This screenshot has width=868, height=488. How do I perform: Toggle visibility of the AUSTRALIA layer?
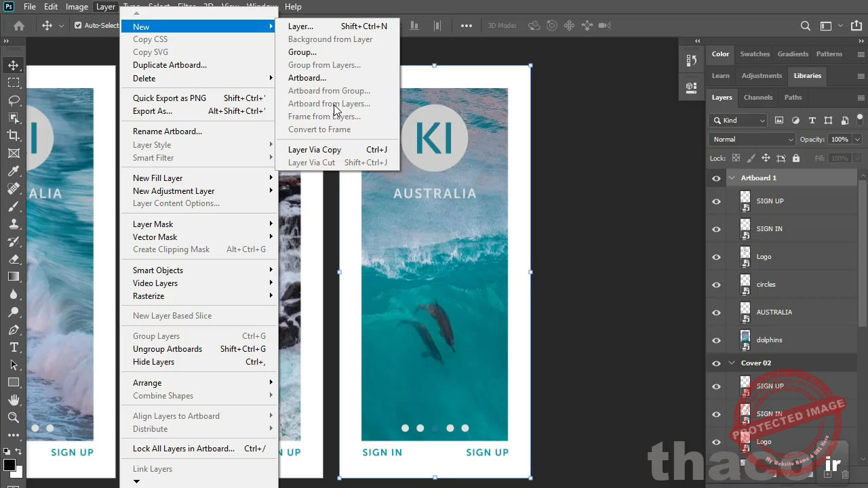[x=716, y=312]
